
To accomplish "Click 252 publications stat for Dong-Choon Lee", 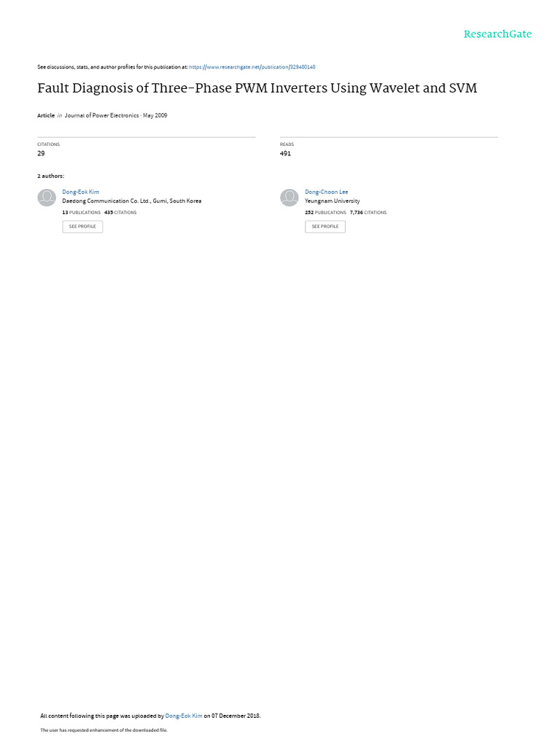I will point(325,212).
